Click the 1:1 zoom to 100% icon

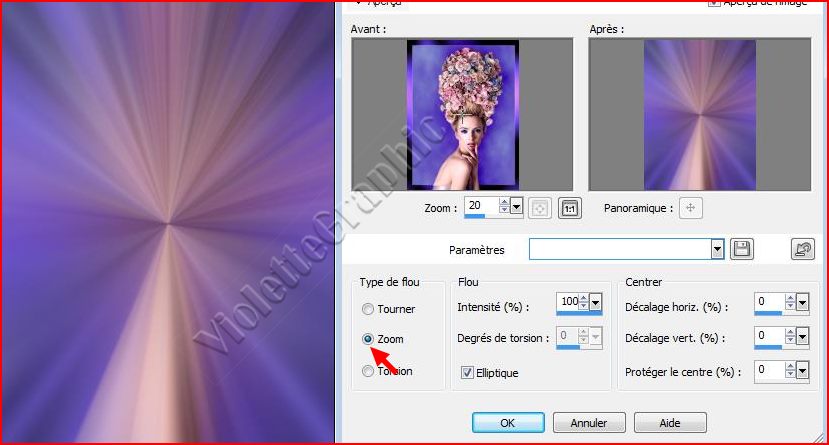tap(569, 208)
